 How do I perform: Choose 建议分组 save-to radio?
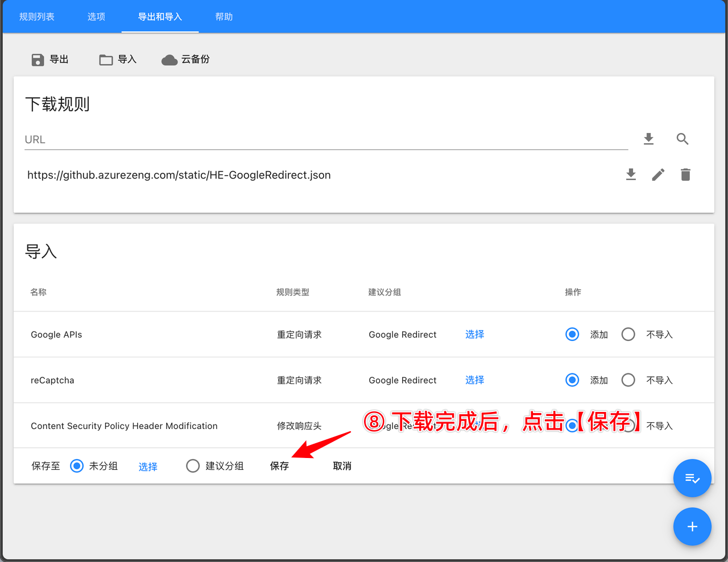point(193,466)
